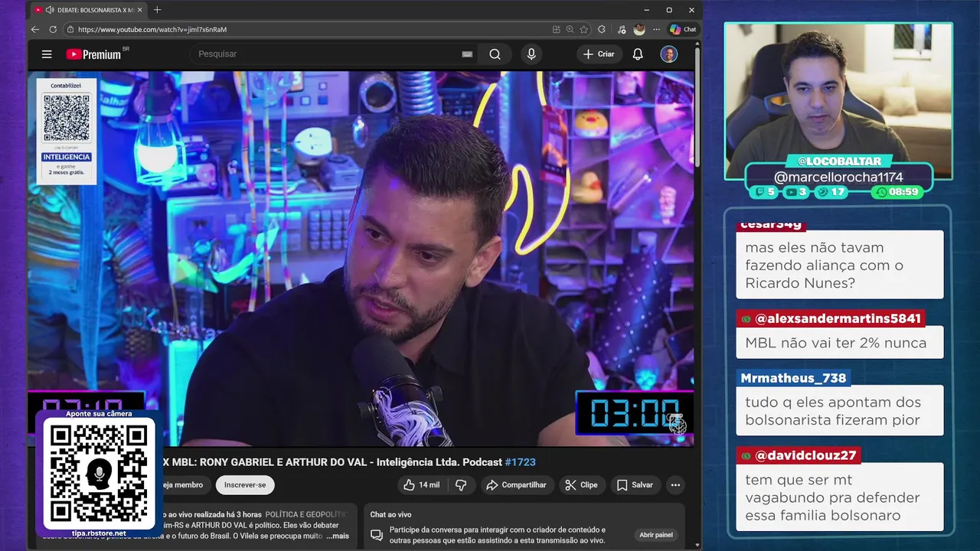Open the YouTube hamburger guide menu
The height and width of the screenshot is (551, 980).
(47, 54)
